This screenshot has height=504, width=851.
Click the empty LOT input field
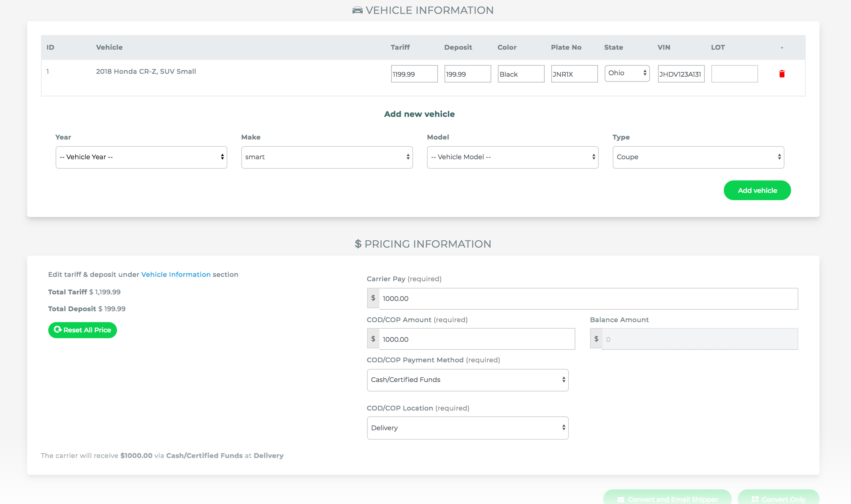734,74
